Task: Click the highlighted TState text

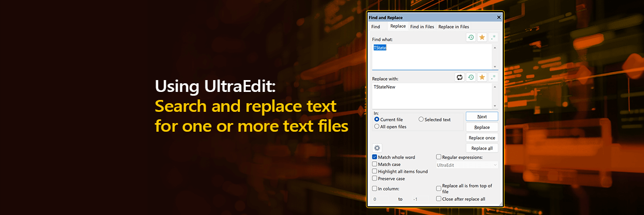Action: [x=380, y=47]
